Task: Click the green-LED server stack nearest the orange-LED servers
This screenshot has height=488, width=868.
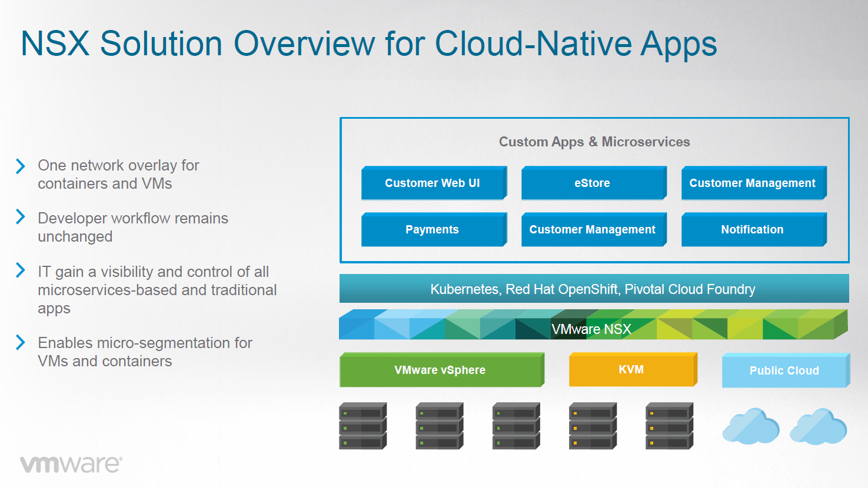Action: point(516,426)
